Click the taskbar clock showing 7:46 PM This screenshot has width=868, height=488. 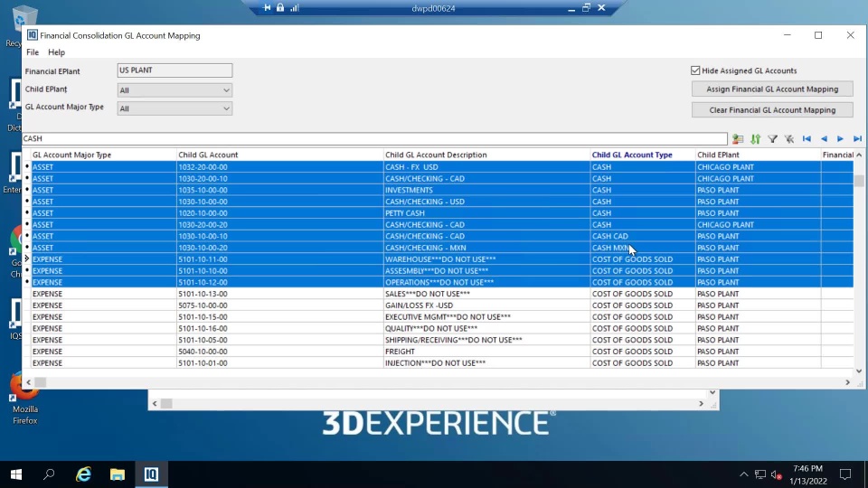(807, 469)
